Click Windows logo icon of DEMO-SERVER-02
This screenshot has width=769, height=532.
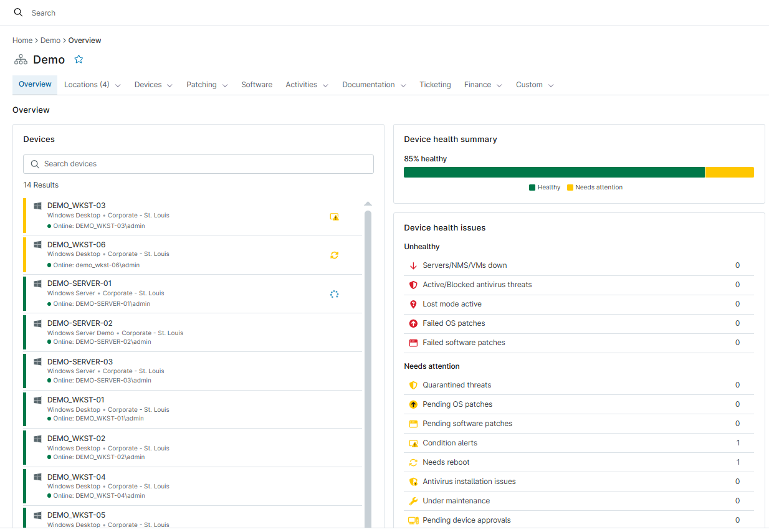(x=37, y=323)
